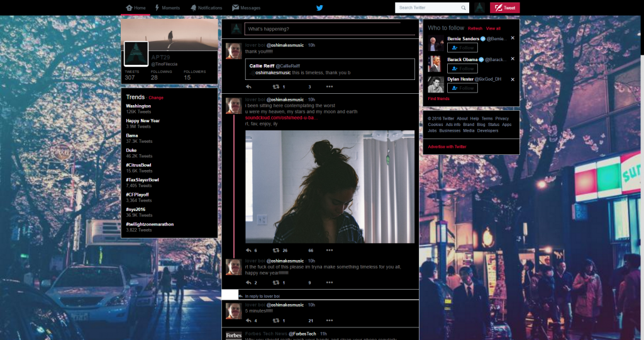
Task: Open the Messages tab
Action: (246, 8)
